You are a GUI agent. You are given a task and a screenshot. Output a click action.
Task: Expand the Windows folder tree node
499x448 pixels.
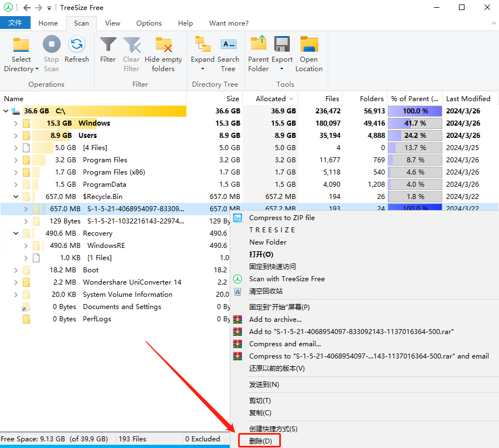click(16, 123)
